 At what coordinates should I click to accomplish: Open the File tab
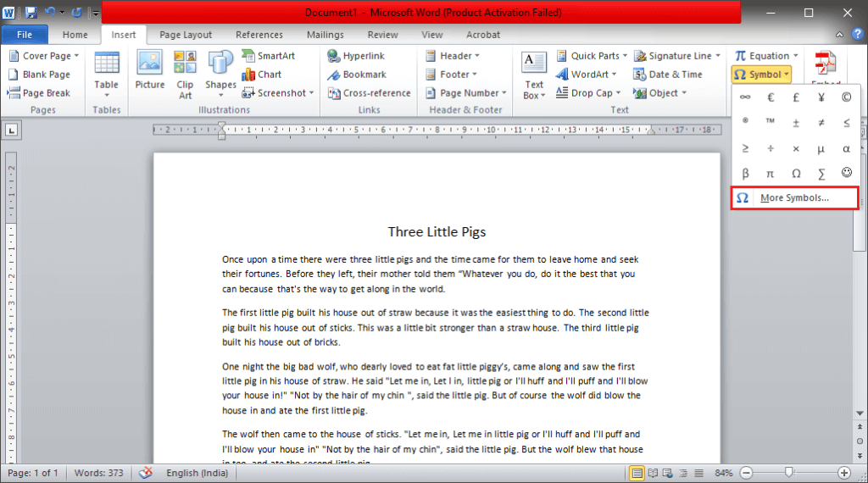[25, 35]
